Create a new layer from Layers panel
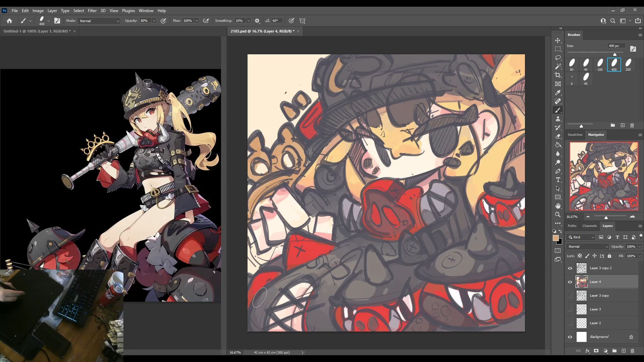644x362 pixels. point(624,351)
